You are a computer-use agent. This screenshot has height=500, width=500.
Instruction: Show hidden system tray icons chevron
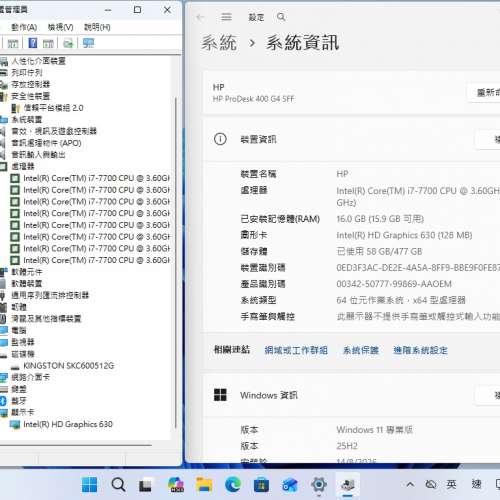coord(410,484)
